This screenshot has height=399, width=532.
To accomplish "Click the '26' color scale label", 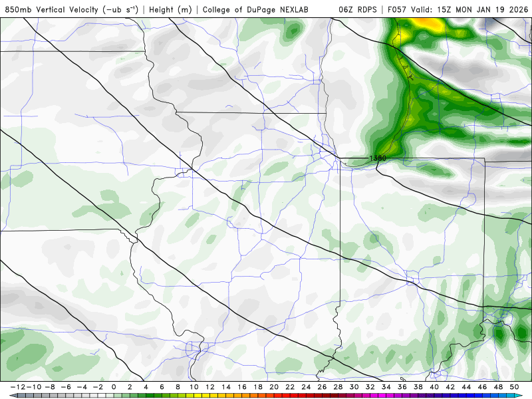I will 322,387.
